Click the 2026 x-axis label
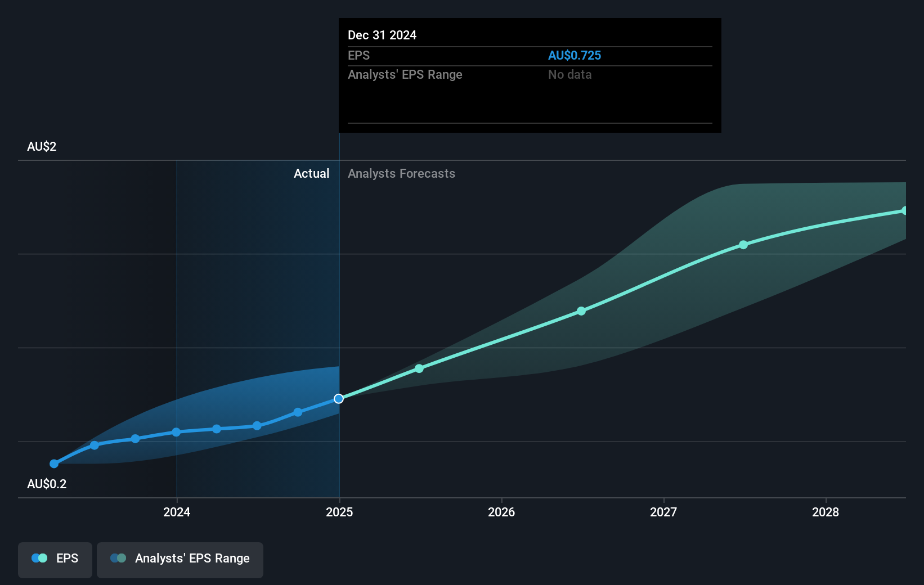The height and width of the screenshot is (585, 924). point(501,512)
